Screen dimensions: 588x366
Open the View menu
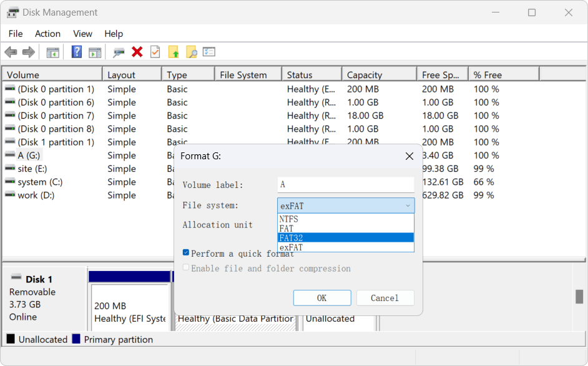(x=82, y=34)
